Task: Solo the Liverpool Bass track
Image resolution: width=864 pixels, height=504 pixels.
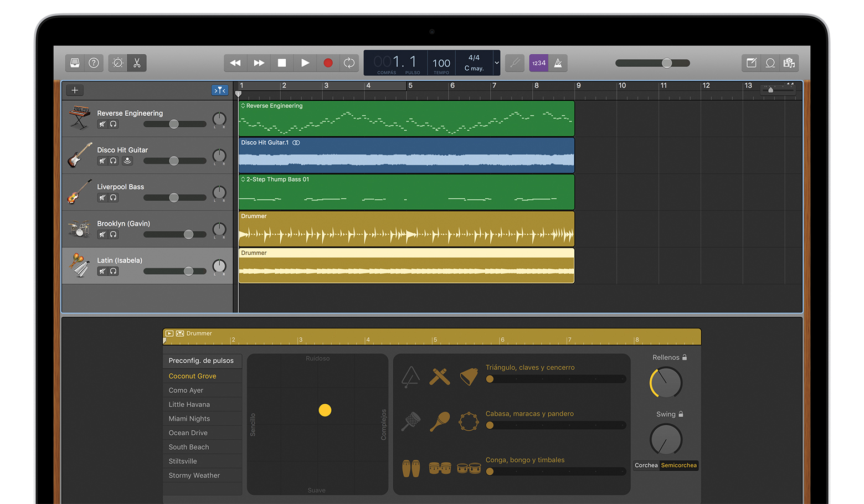Action: pos(114,198)
